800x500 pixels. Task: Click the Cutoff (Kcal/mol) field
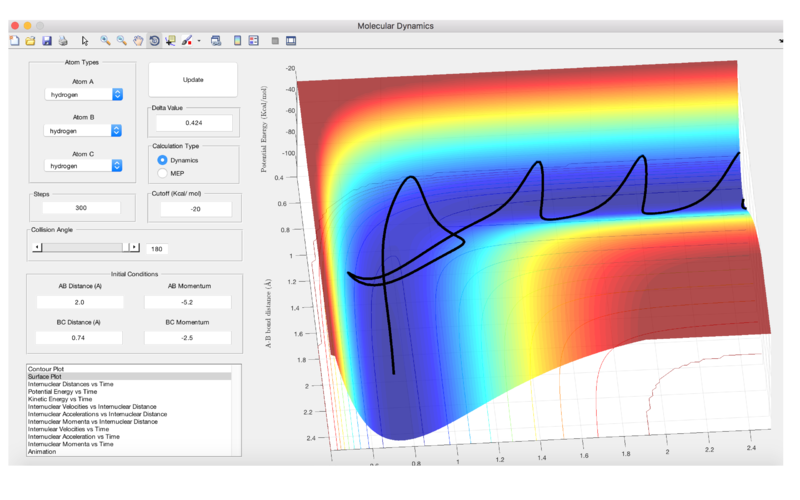tap(196, 209)
